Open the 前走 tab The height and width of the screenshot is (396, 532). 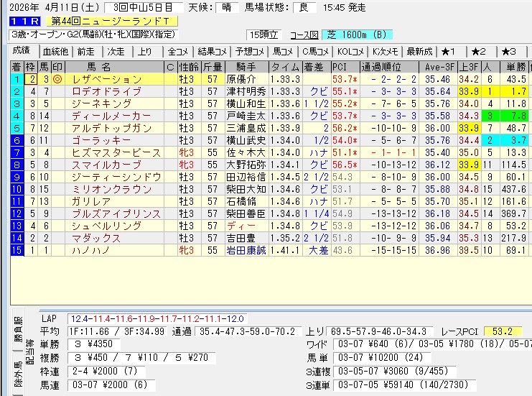[85, 51]
